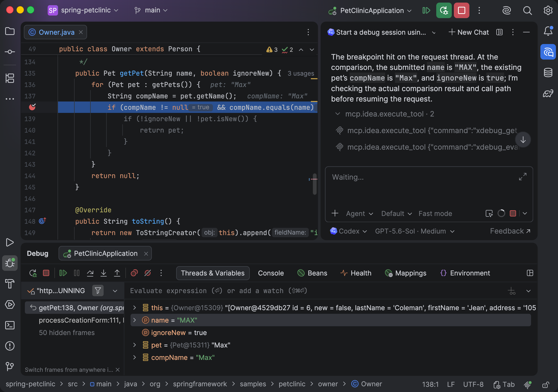Image resolution: width=558 pixels, height=392 pixels.
Task: Open the Agent mode dropdown
Action: [x=360, y=214]
